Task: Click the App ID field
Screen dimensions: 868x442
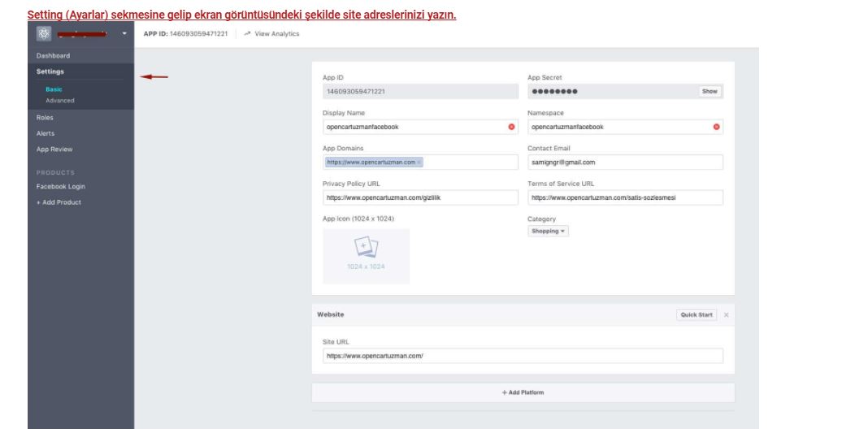Action: coord(421,91)
